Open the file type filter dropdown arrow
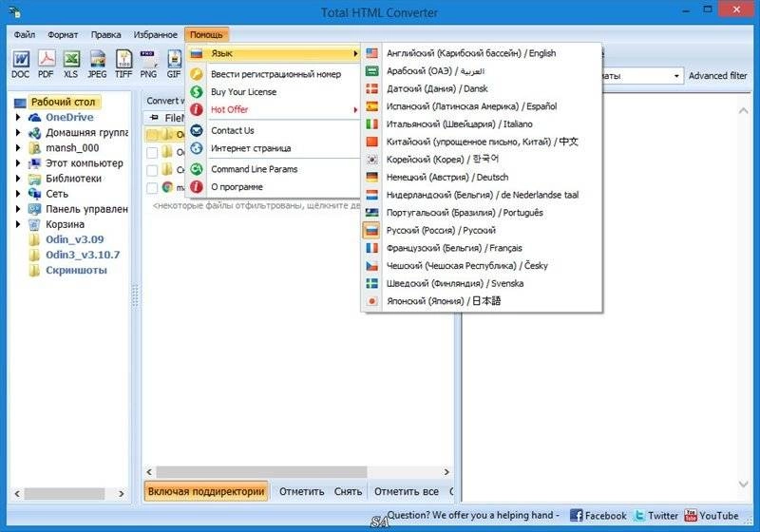Image resolution: width=760 pixels, height=532 pixels. [676, 76]
